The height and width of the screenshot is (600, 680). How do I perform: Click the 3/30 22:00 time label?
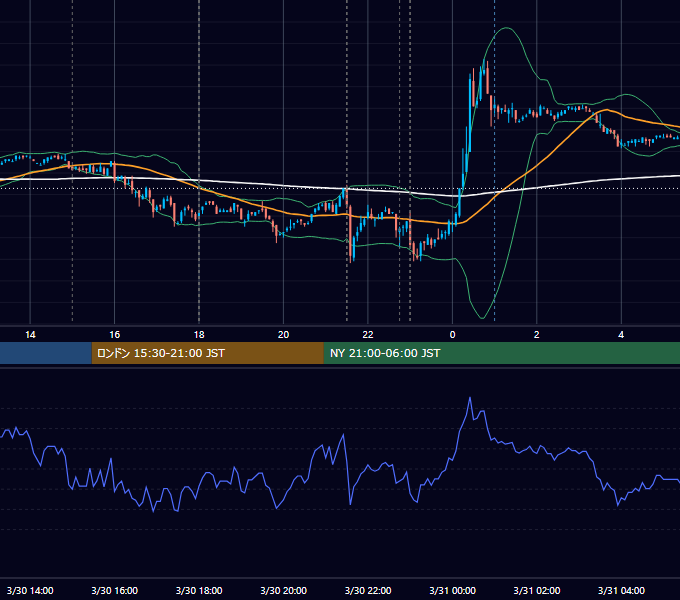[368, 590]
